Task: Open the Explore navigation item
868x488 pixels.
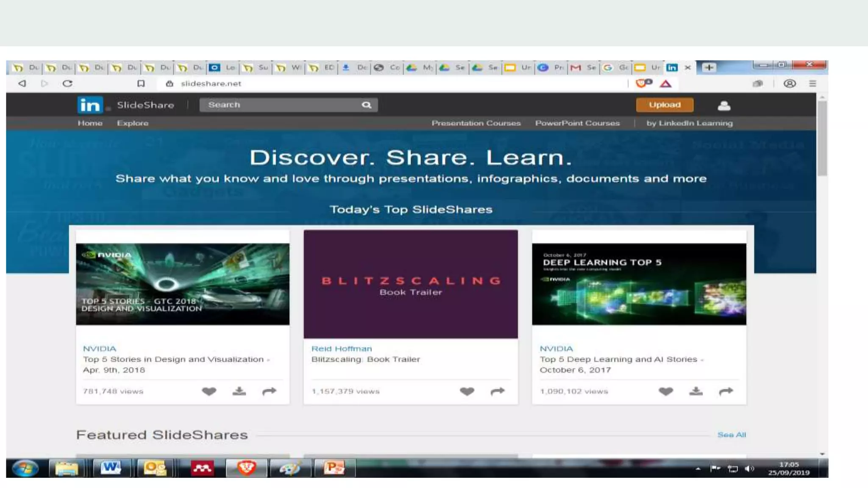Action: pos(133,123)
